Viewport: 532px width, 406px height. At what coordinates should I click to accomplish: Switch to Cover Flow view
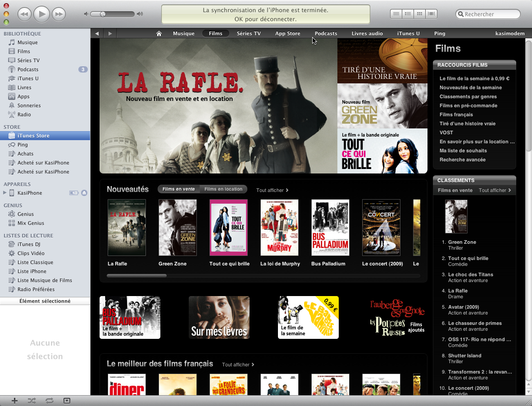point(432,14)
